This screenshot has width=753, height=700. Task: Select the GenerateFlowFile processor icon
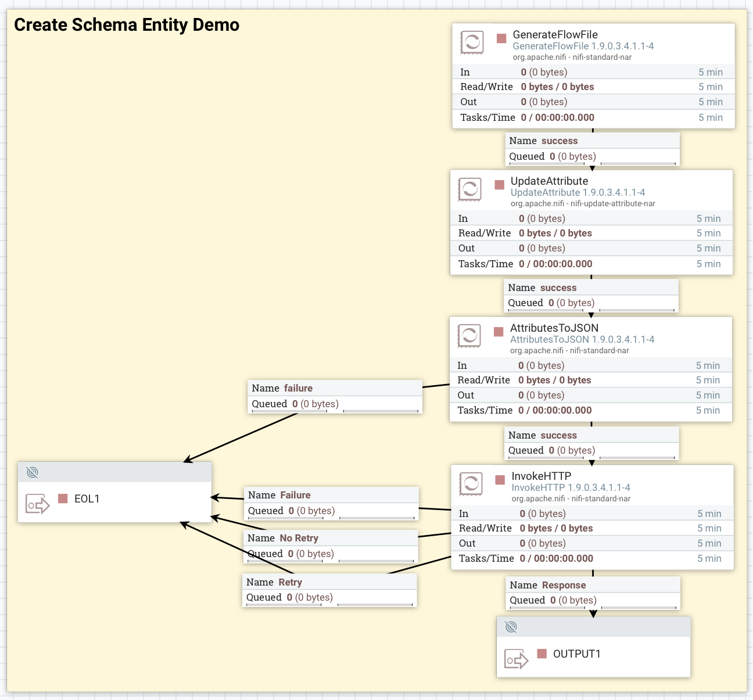pos(471,42)
